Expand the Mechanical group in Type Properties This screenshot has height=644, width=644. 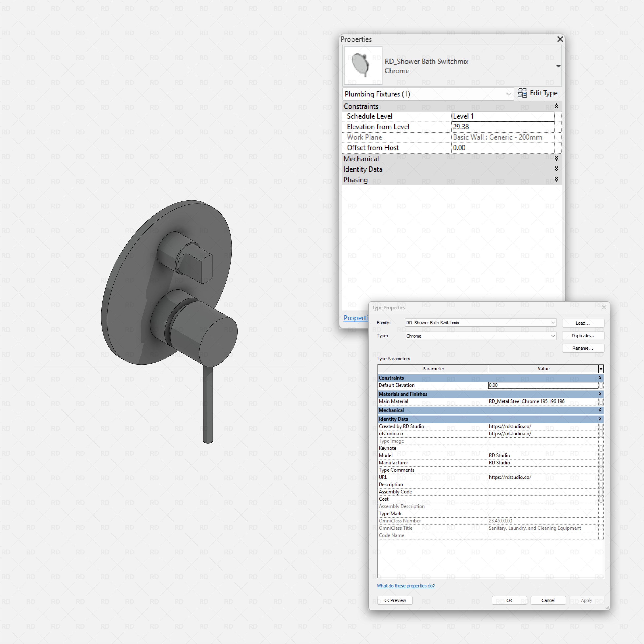(x=600, y=410)
